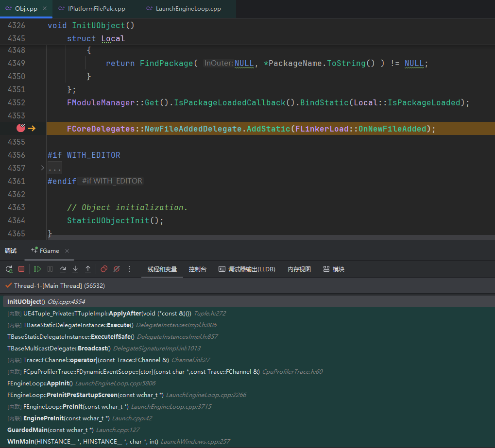Close the FGame debug session tab
This screenshot has width=495, height=448.
[67, 251]
